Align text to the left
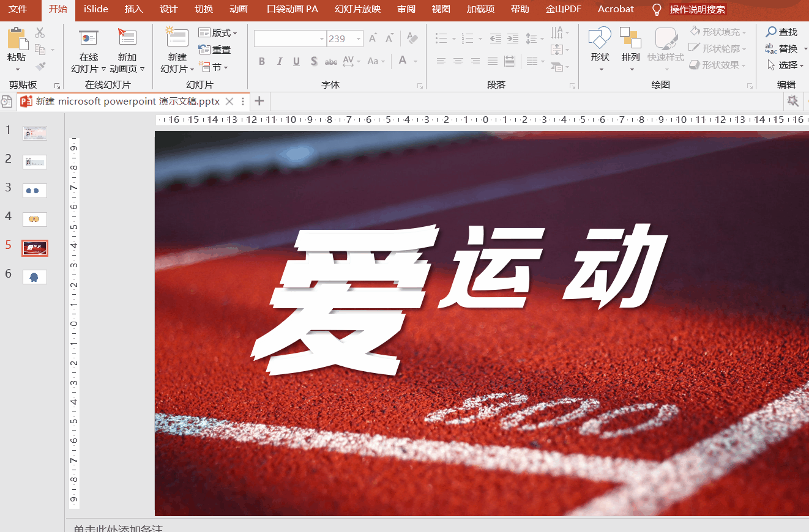 coord(441,61)
